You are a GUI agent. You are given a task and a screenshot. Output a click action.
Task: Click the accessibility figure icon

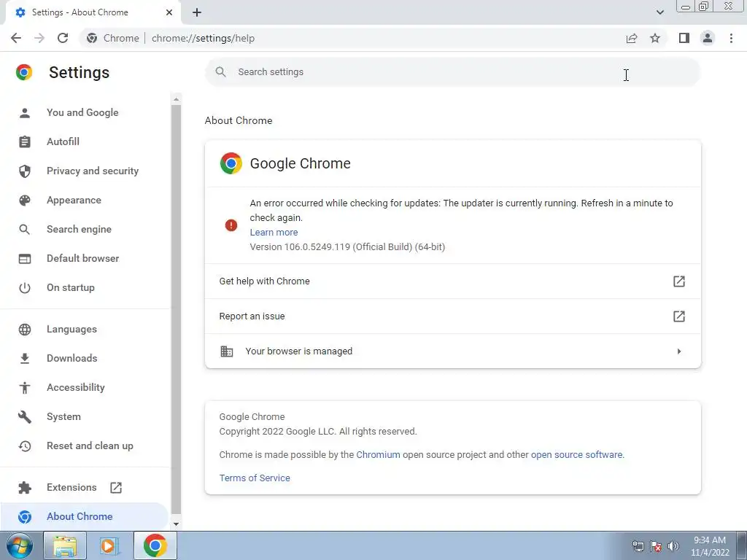click(25, 388)
